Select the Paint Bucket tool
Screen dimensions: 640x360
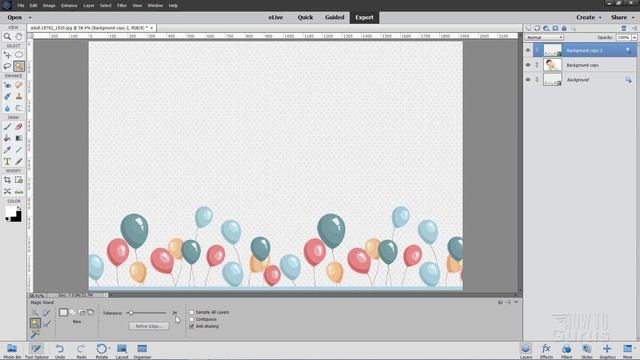click(x=7, y=138)
